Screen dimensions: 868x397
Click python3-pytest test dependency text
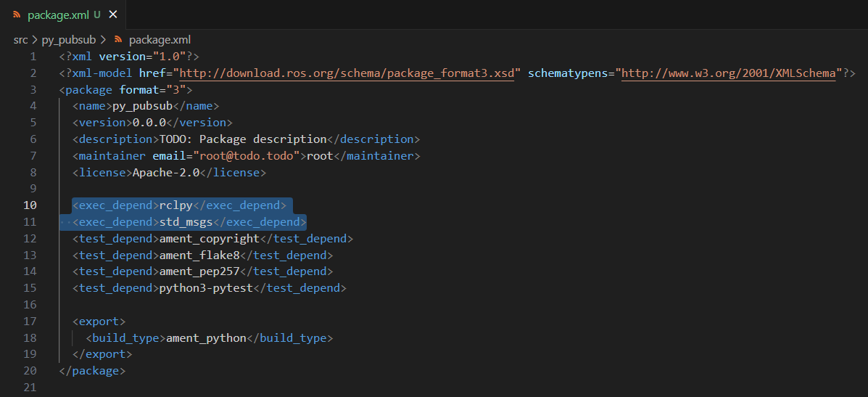pos(206,288)
